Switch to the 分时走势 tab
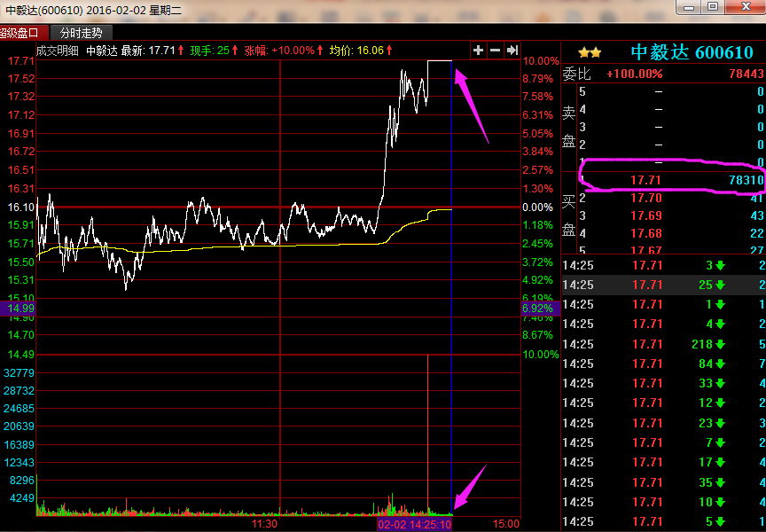Screen dimensions: 766x532 point(81,33)
